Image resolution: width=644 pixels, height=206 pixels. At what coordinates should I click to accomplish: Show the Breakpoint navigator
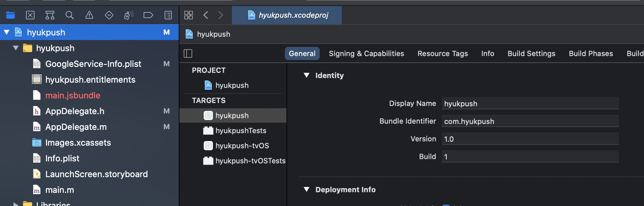[x=149, y=15]
